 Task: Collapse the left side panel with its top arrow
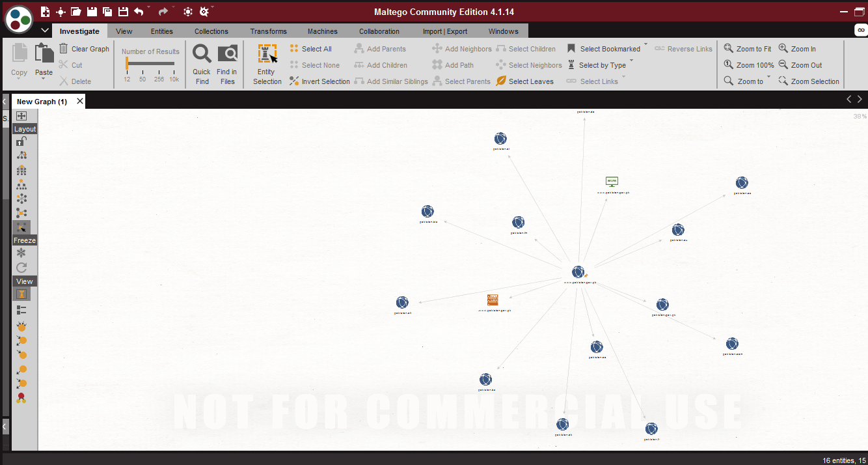(5, 102)
